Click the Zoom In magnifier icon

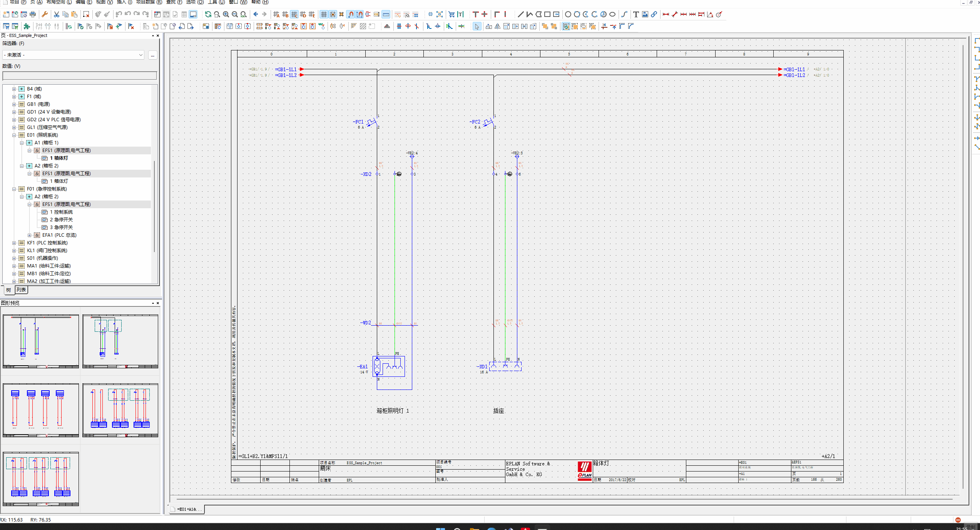coord(226,15)
